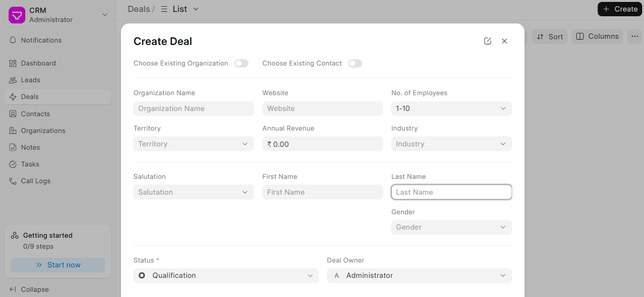Close the Create Deal dialog
This screenshot has width=644, height=297.
504,41
